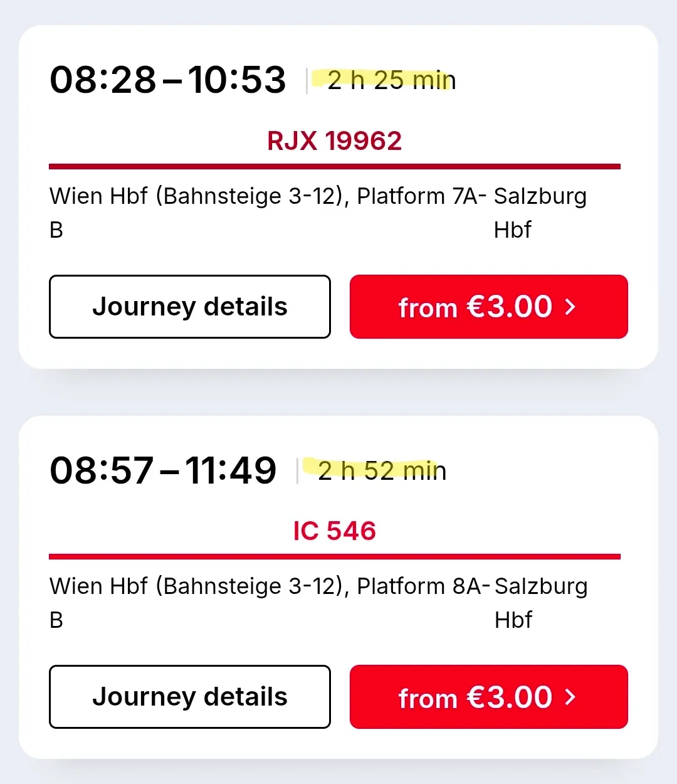Select the €3.00 fare for the 08:28 train

(x=489, y=307)
